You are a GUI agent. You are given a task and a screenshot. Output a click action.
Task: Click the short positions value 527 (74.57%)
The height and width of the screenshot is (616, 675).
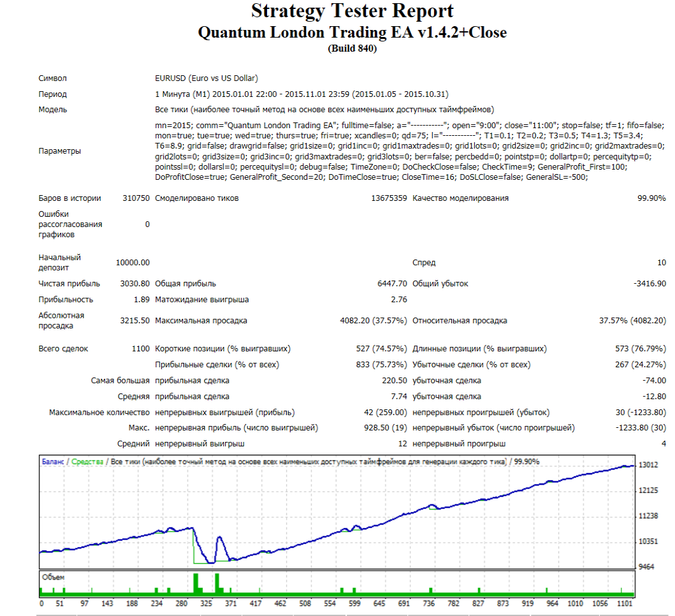pyautogui.click(x=381, y=348)
